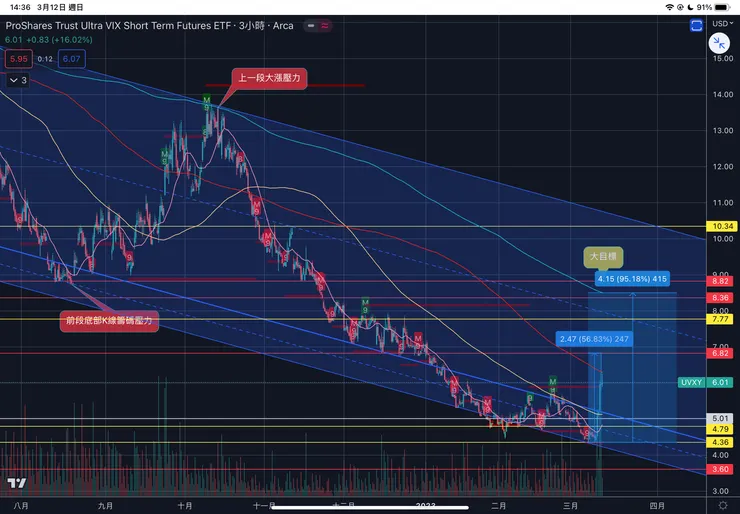Click the TradingView logo in the chart corner
Viewport: 740px width, 514px height.
17,483
